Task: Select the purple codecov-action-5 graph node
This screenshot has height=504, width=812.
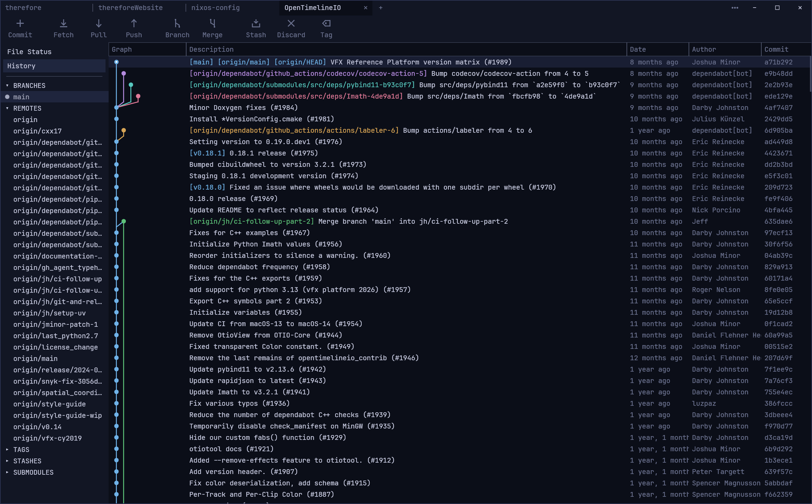Action: pyautogui.click(x=124, y=73)
